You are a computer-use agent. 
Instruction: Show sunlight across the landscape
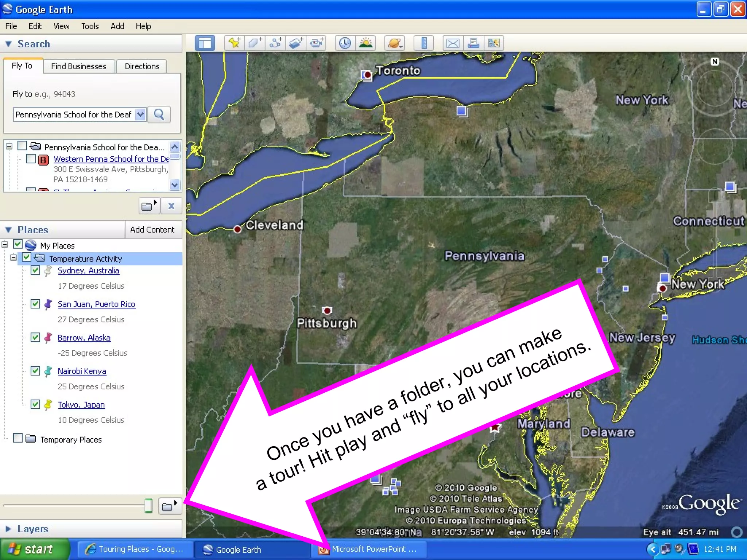pyautogui.click(x=365, y=43)
